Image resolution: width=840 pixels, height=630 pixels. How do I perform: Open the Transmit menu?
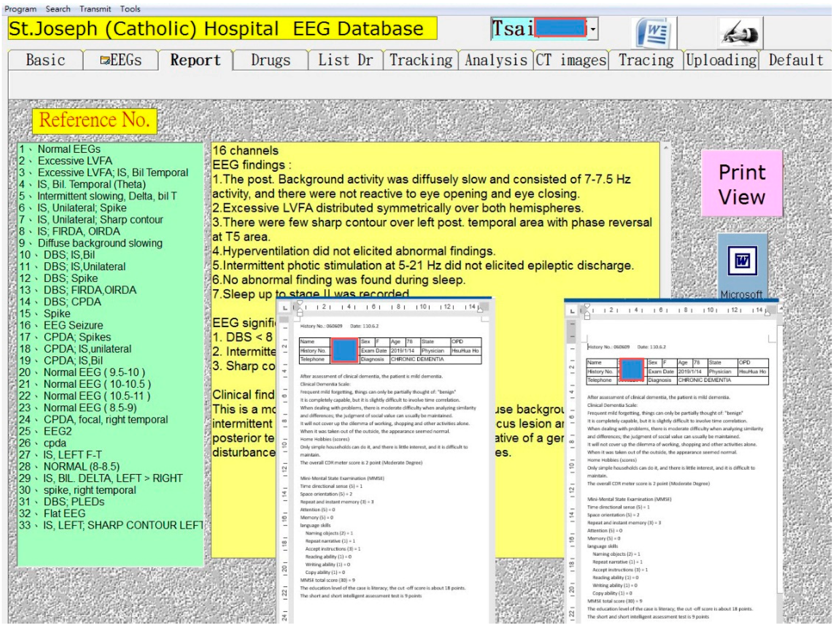95,9
